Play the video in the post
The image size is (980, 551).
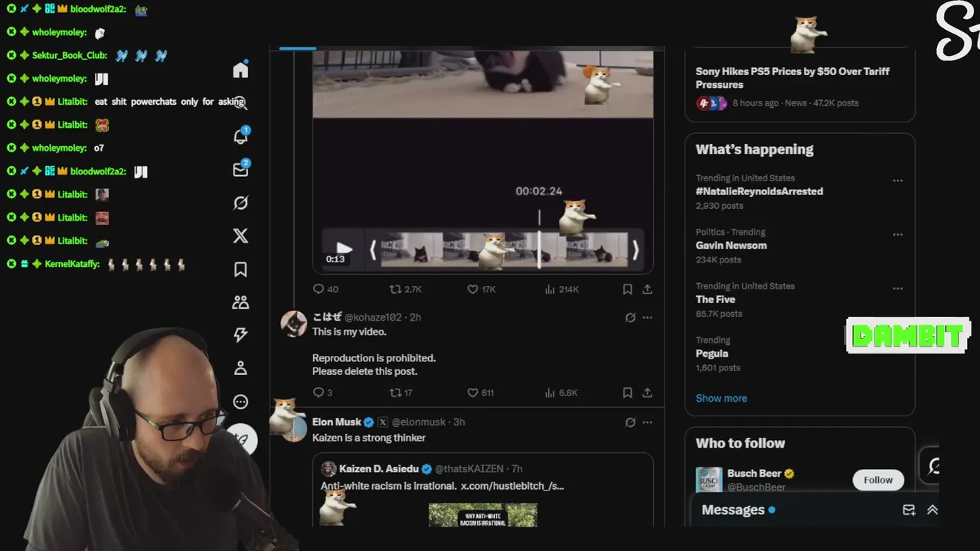[x=343, y=248]
